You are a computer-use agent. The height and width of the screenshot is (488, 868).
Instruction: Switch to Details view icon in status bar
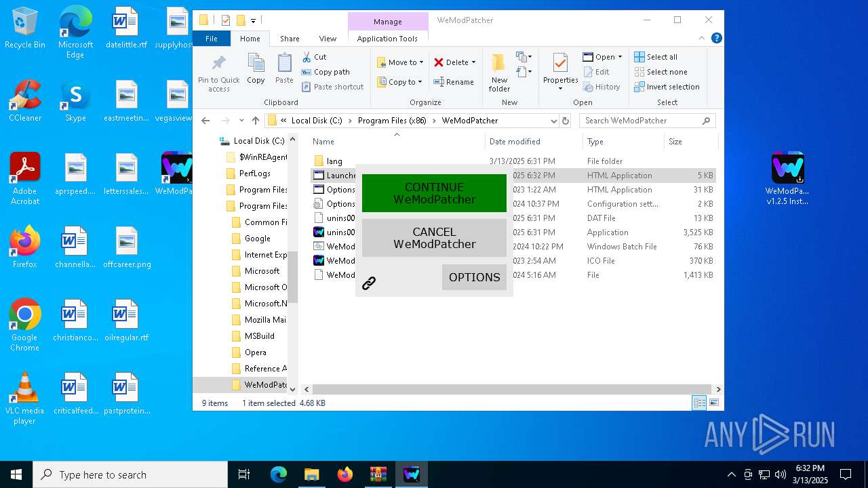(x=699, y=403)
